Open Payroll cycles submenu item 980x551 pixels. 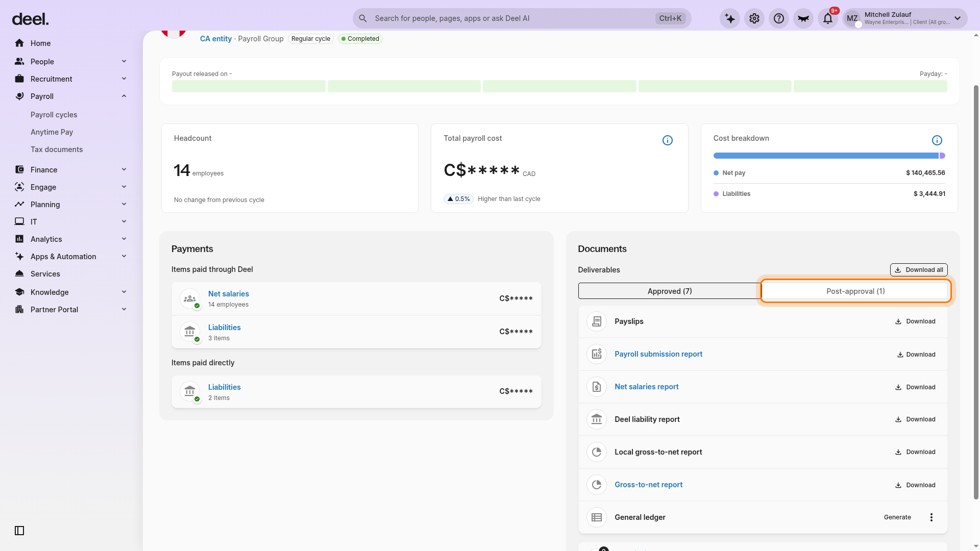coord(54,115)
